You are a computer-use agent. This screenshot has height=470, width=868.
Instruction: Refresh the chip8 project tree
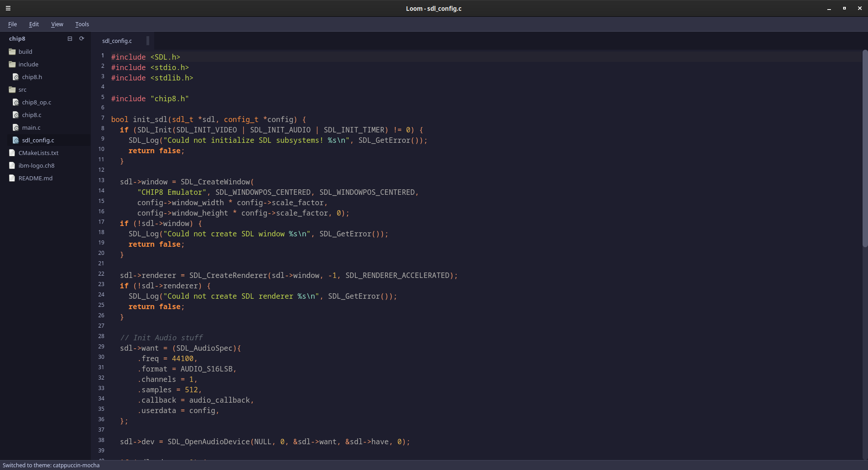82,38
